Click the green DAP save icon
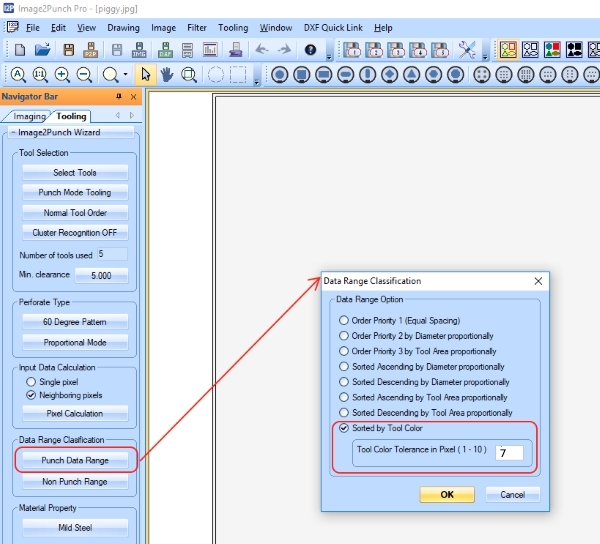The width and height of the screenshot is (600, 544). pos(165,50)
